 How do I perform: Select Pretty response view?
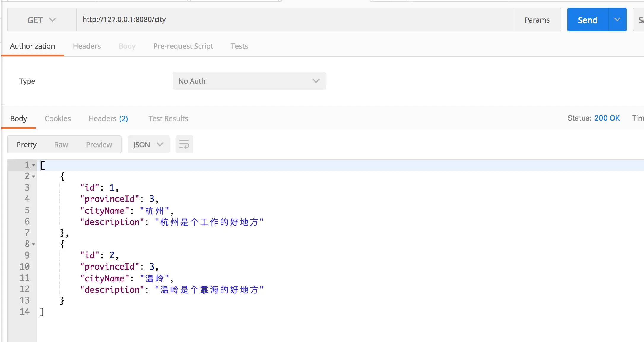[x=26, y=145]
